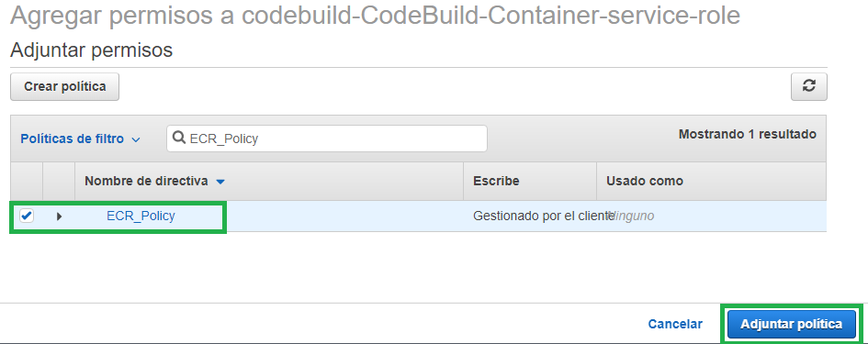Click the Cancelar link

point(675,324)
